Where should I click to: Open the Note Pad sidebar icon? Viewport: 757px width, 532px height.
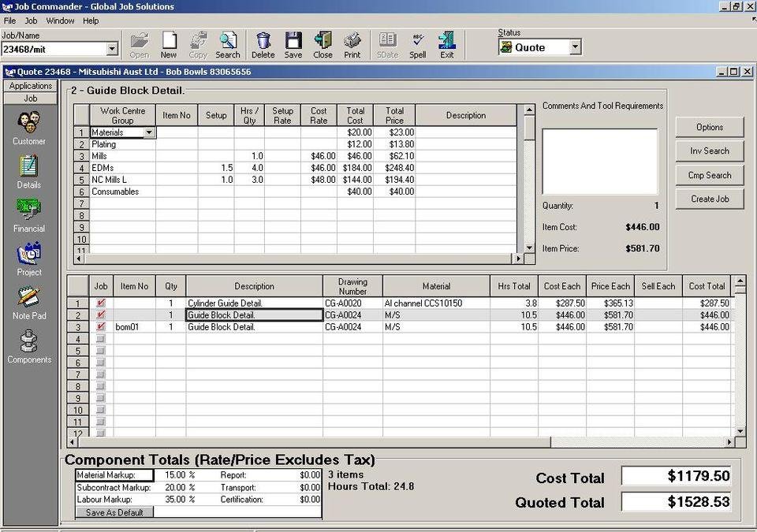[x=29, y=303]
